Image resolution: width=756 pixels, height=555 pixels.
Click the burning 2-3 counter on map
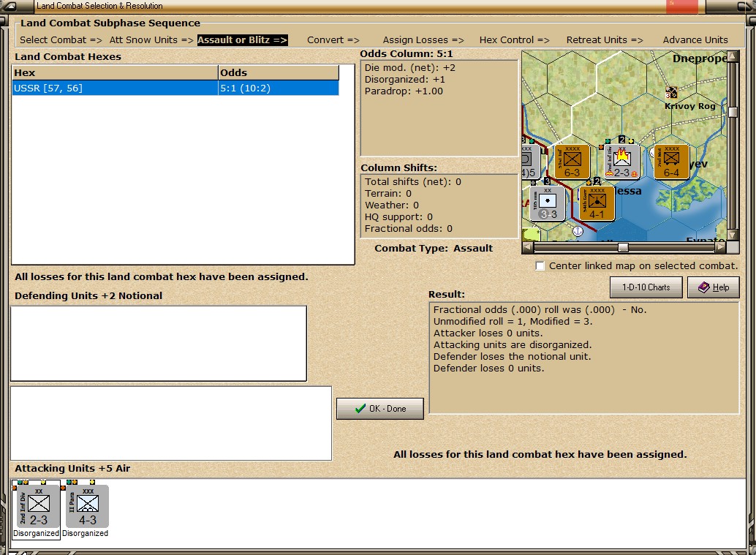coord(622,162)
